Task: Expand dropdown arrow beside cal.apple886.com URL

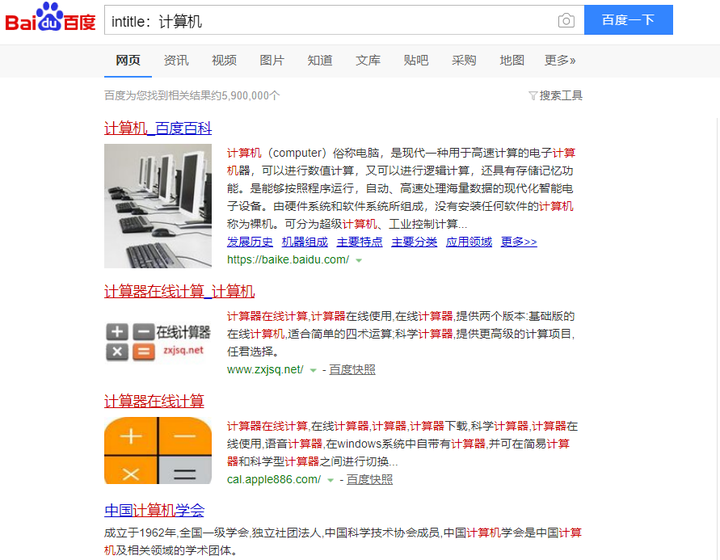Action: 330,480
